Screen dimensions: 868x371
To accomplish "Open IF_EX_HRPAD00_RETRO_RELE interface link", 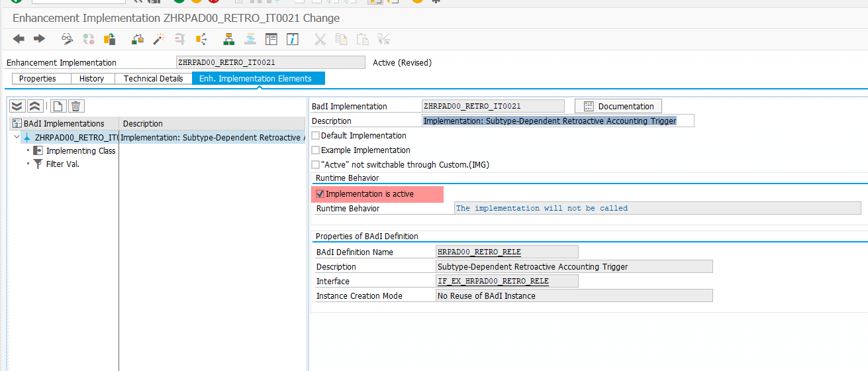I will pos(493,281).
